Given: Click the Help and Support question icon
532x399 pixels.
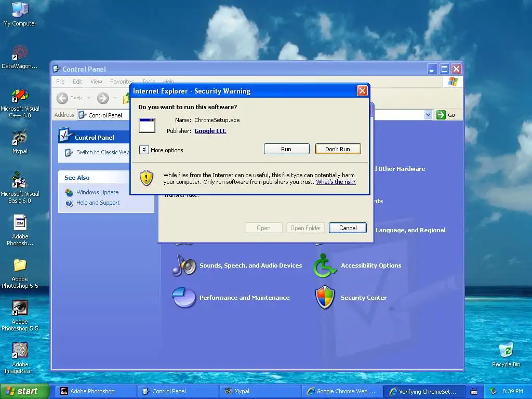Looking at the screenshot, I should click(69, 203).
